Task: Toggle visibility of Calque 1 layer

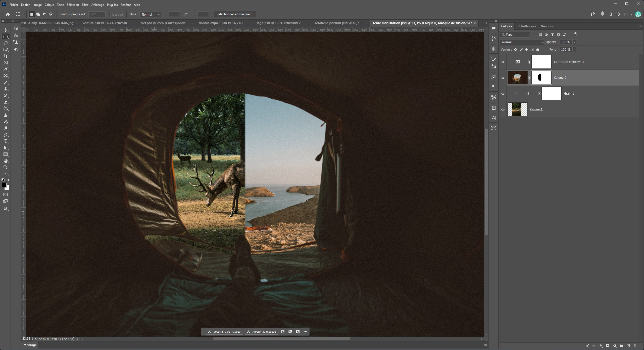Action: coord(503,109)
